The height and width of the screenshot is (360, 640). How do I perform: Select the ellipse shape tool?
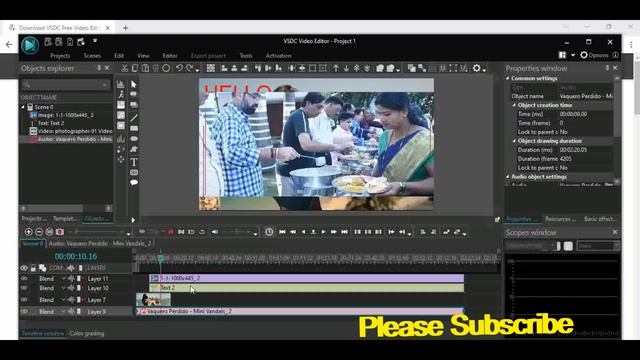coord(133,139)
